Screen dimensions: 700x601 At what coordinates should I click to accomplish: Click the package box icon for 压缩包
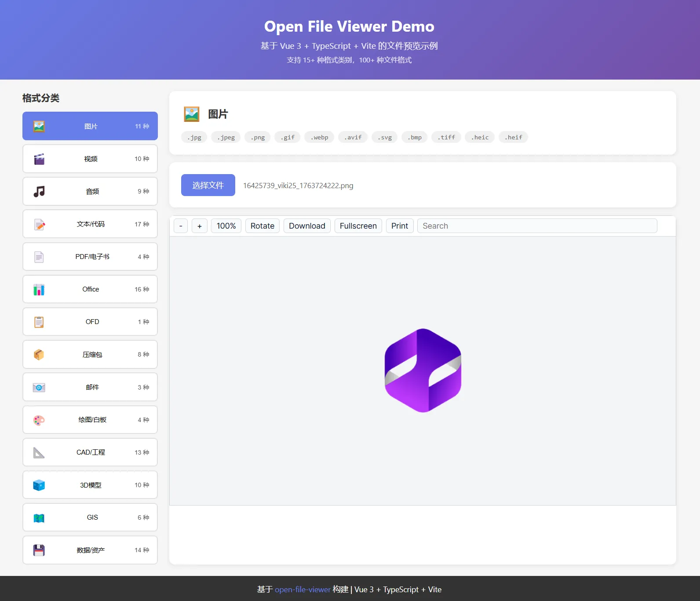[x=39, y=354]
